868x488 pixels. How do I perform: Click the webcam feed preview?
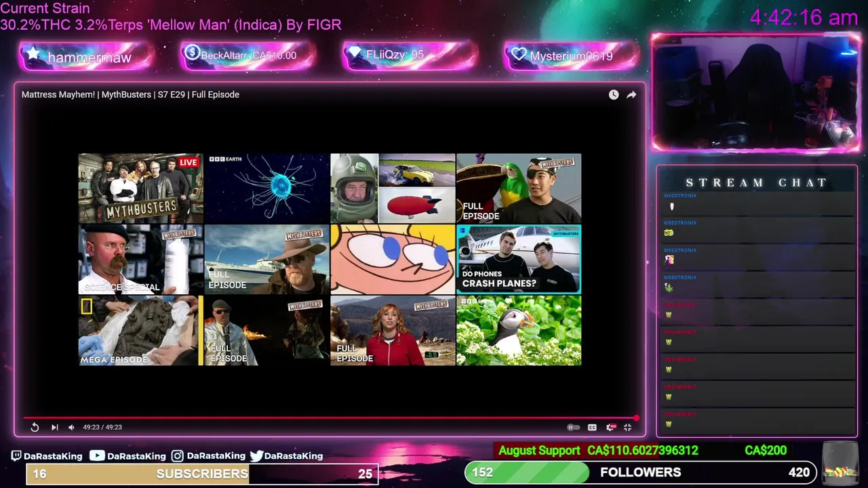(x=755, y=93)
